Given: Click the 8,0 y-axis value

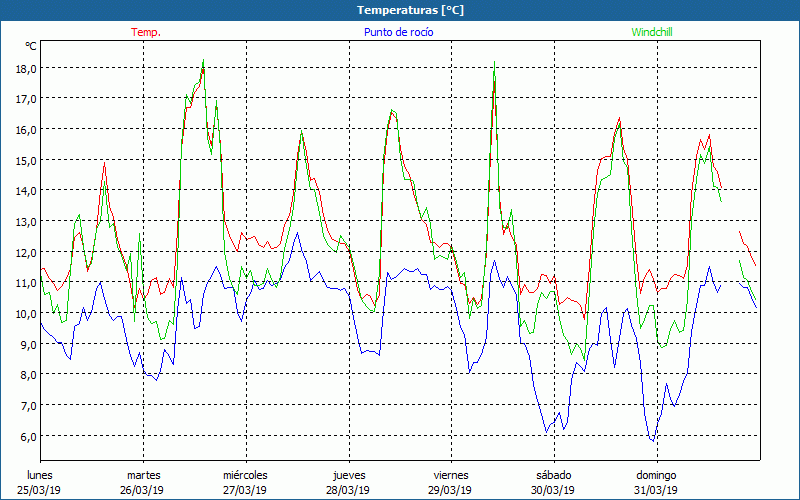Looking at the screenshot, I should tap(29, 375).
